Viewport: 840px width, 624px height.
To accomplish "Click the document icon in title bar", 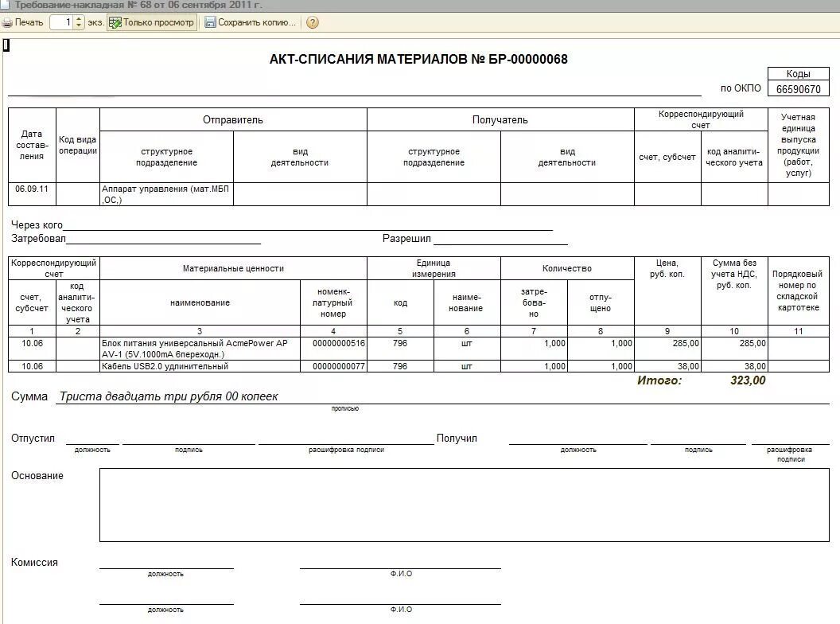I will (x=4, y=6).
